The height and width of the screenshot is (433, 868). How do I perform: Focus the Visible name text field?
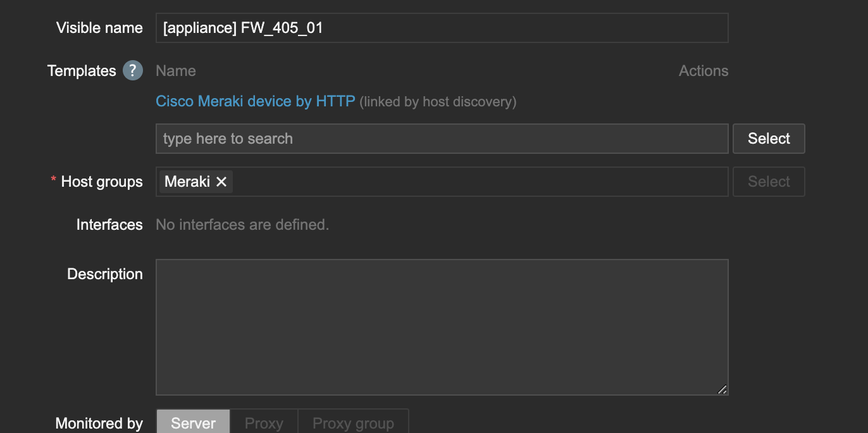point(442,28)
